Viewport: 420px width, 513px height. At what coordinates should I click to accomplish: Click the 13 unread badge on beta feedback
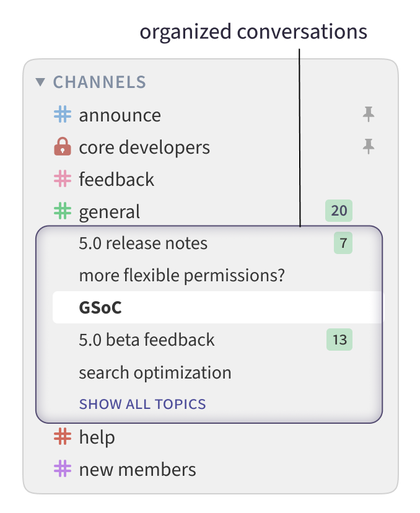(x=339, y=340)
